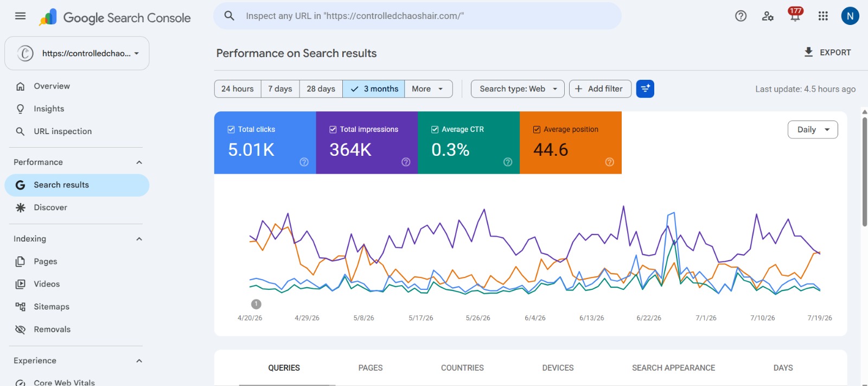Click the Google Search Console logo
Screen dimensions: 868x386
click(114, 17)
